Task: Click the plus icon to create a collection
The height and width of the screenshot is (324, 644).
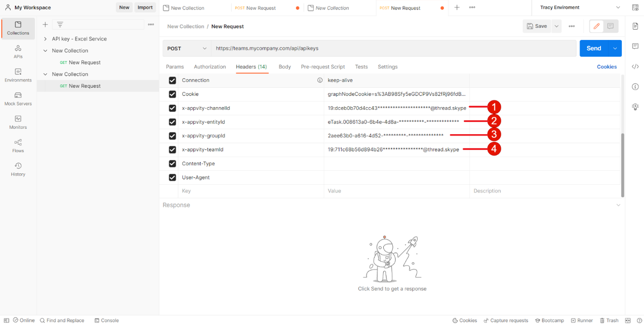Action: [x=45, y=24]
